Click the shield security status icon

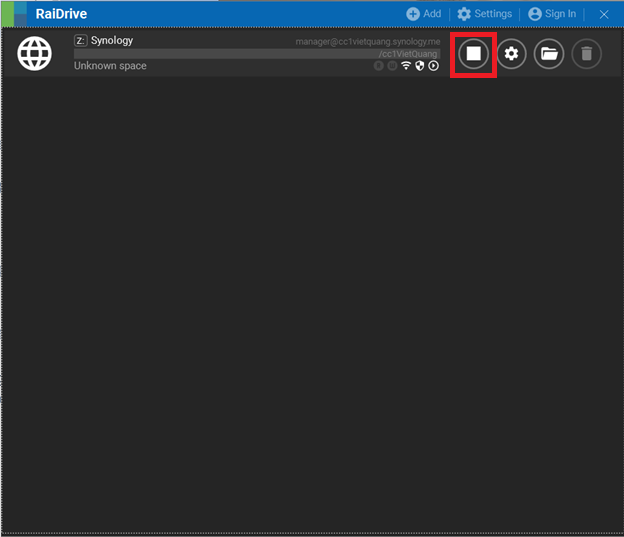pyautogui.click(x=420, y=66)
